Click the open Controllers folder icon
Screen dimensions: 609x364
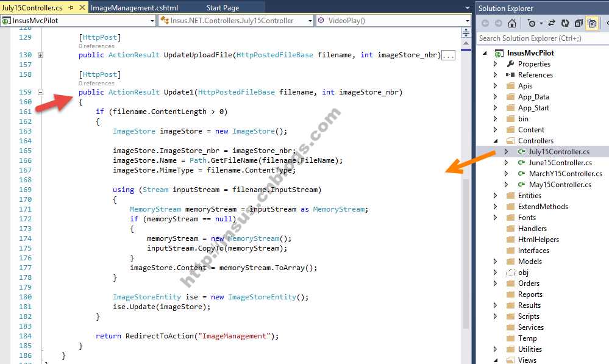tap(510, 141)
